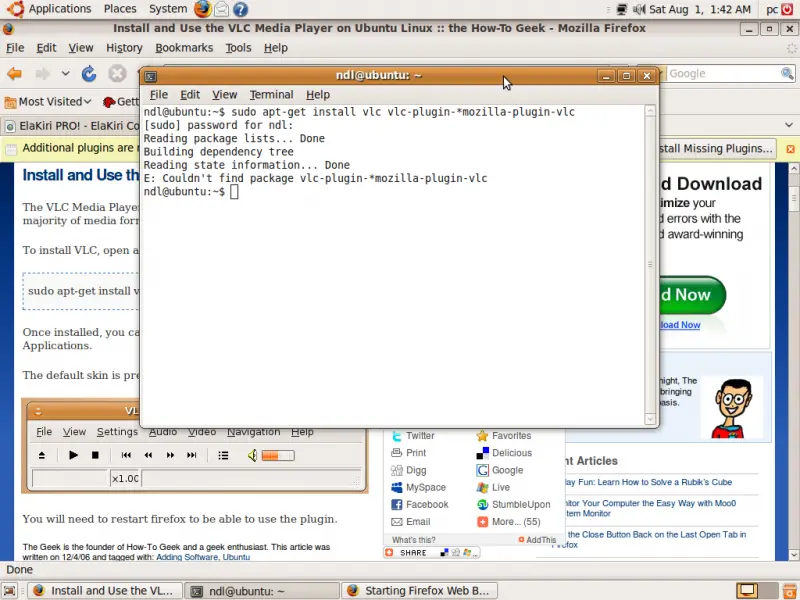The image size is (800, 600).
Task: Open Rubik's Cube article link
Action: (x=648, y=482)
